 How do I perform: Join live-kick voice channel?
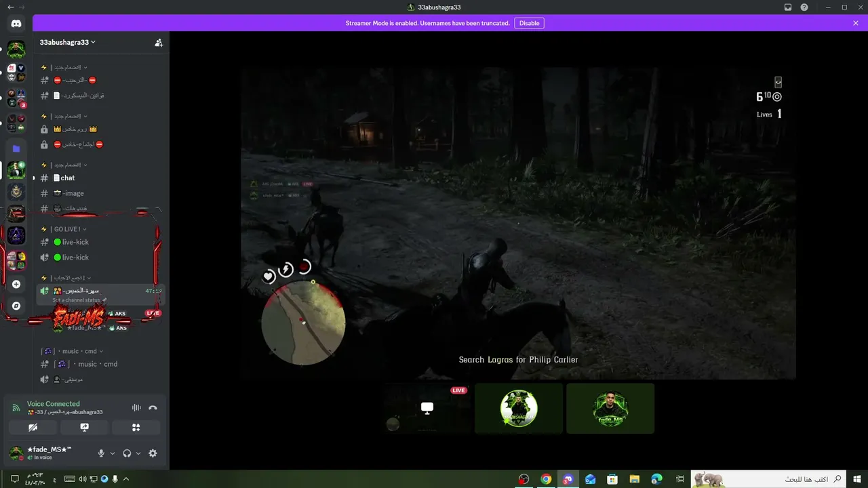click(100, 258)
